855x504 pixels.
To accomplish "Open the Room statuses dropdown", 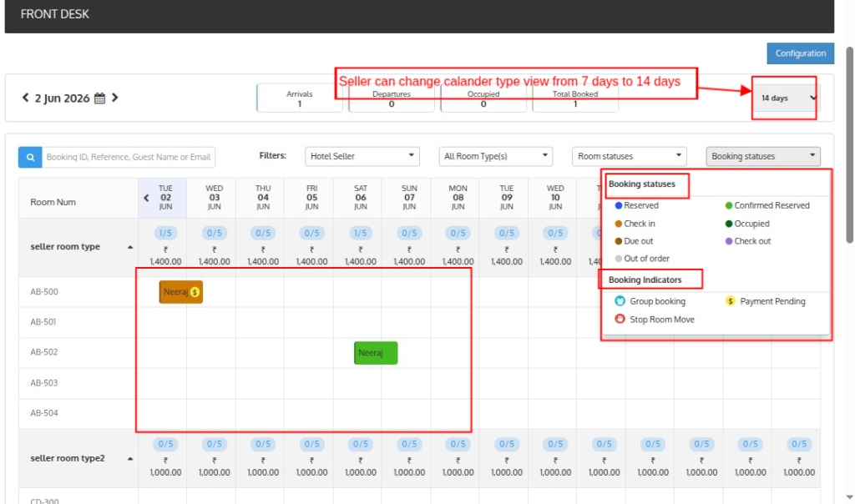I will point(630,156).
